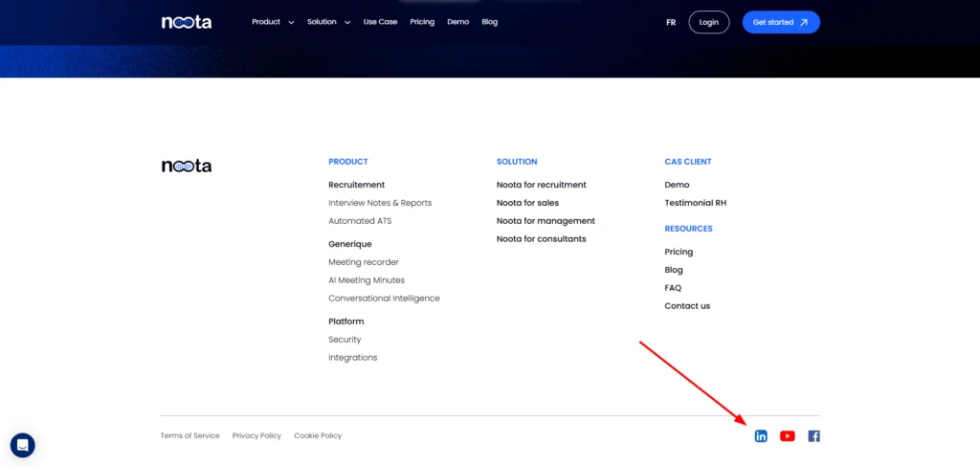Image resolution: width=980 pixels, height=467 pixels.
Task: Open the Facebook social icon
Action: pyautogui.click(x=814, y=436)
